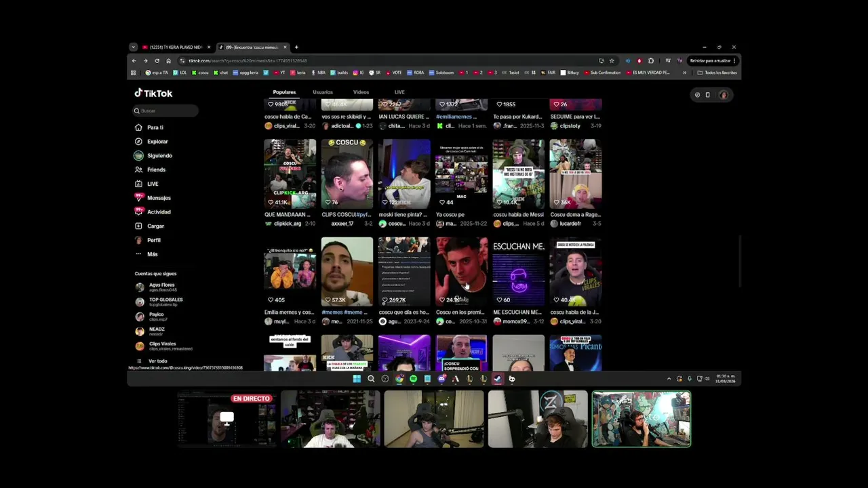Click the page vertical scrollbar
The height and width of the screenshot is (488, 868).
(x=739, y=261)
